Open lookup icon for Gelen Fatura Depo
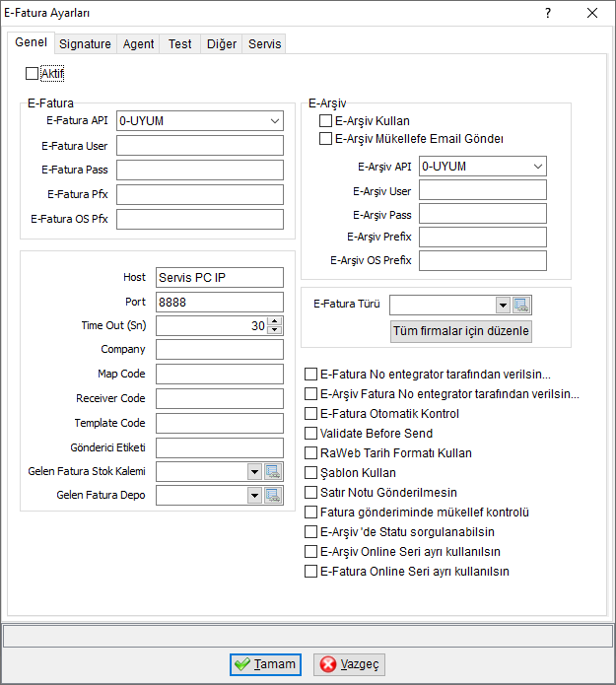 pos(273,496)
